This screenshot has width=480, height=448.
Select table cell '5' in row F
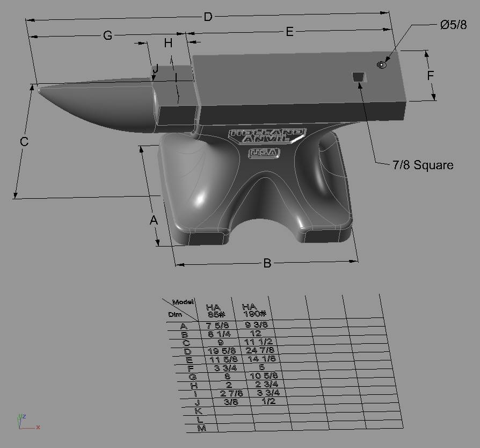pyautogui.click(x=261, y=367)
